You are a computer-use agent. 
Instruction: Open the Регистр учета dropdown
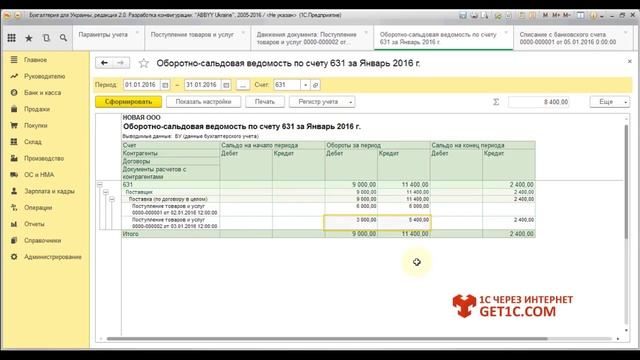point(322,102)
